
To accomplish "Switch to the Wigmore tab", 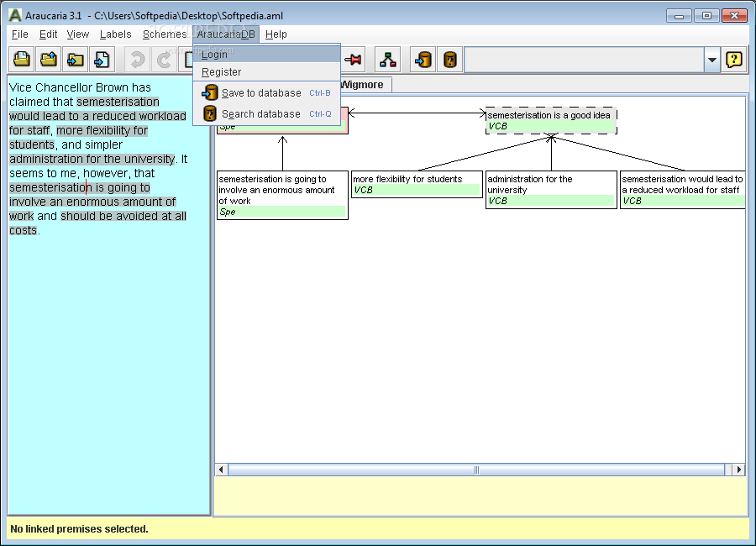I will click(365, 84).
